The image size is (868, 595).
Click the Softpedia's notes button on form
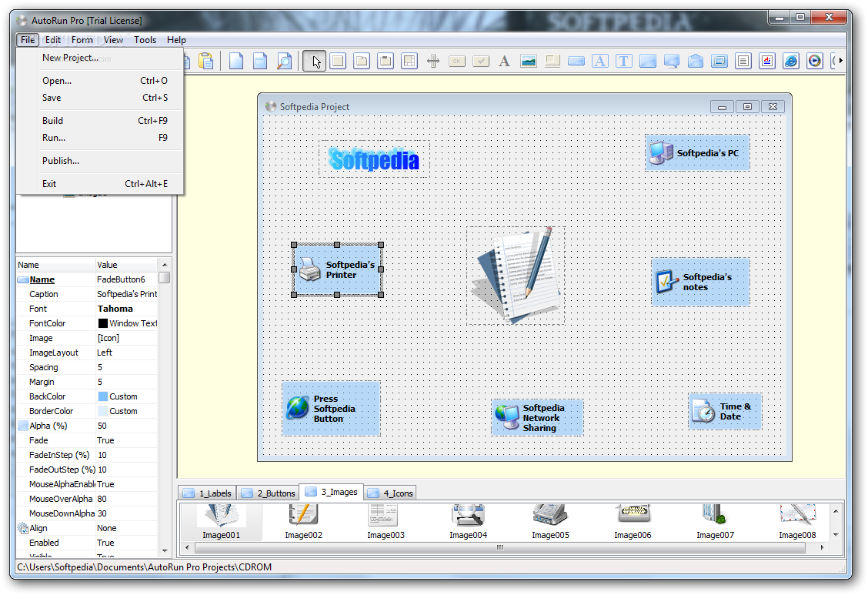coord(700,282)
